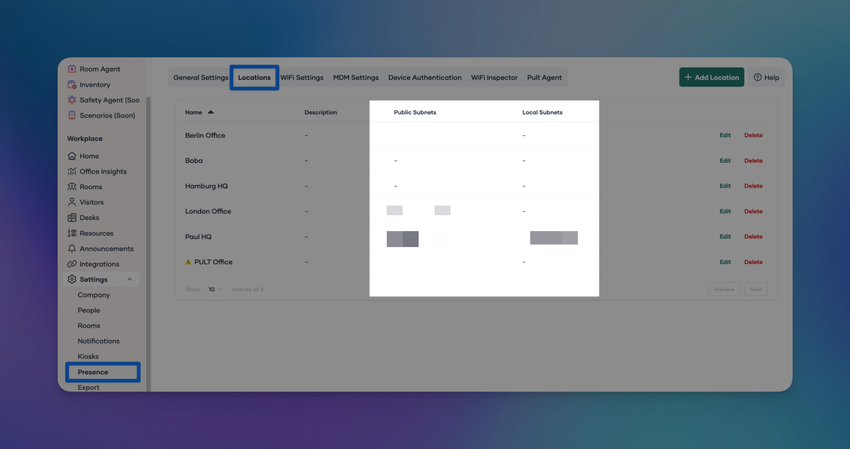Open the Show entries count dropdown

(214, 290)
